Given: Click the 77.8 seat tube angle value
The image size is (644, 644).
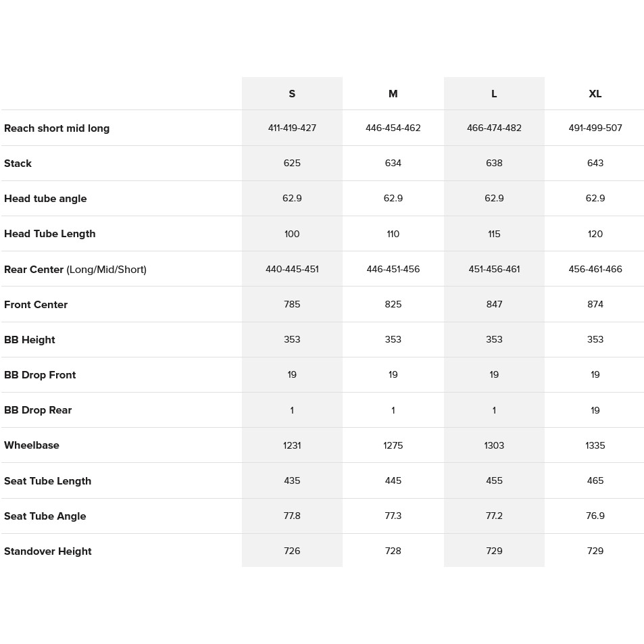Looking at the screenshot, I should point(292,516).
